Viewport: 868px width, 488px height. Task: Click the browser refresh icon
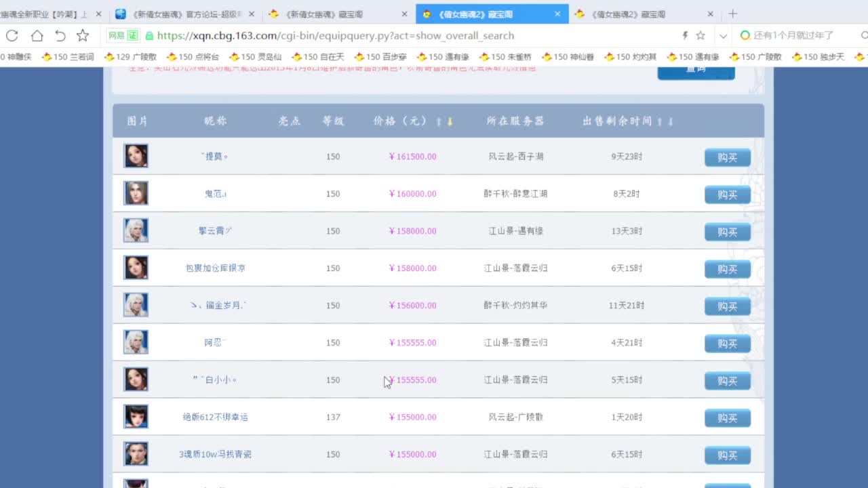pyautogui.click(x=12, y=36)
